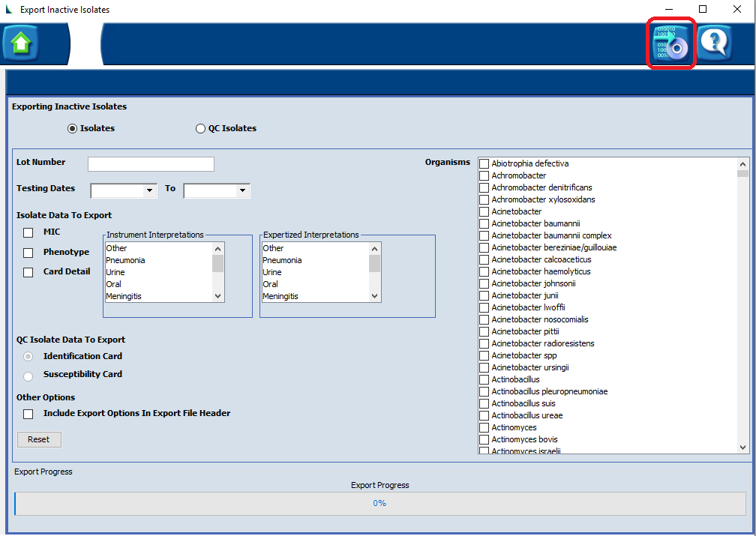Check Acinetobacter calcoaceticus organism
The width and height of the screenshot is (756, 536).
pos(484,260)
